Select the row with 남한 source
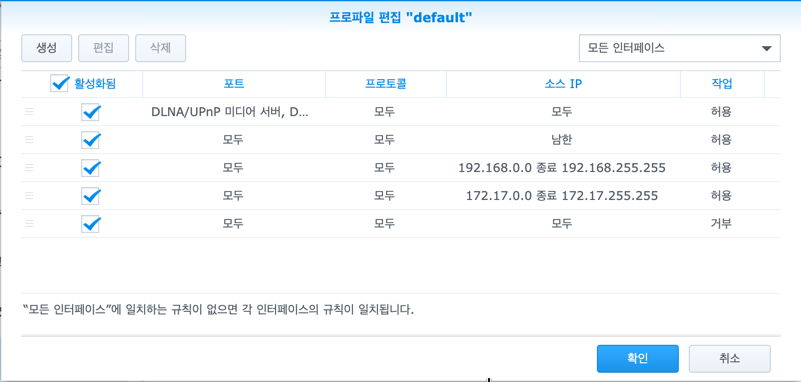 pyautogui.click(x=400, y=140)
